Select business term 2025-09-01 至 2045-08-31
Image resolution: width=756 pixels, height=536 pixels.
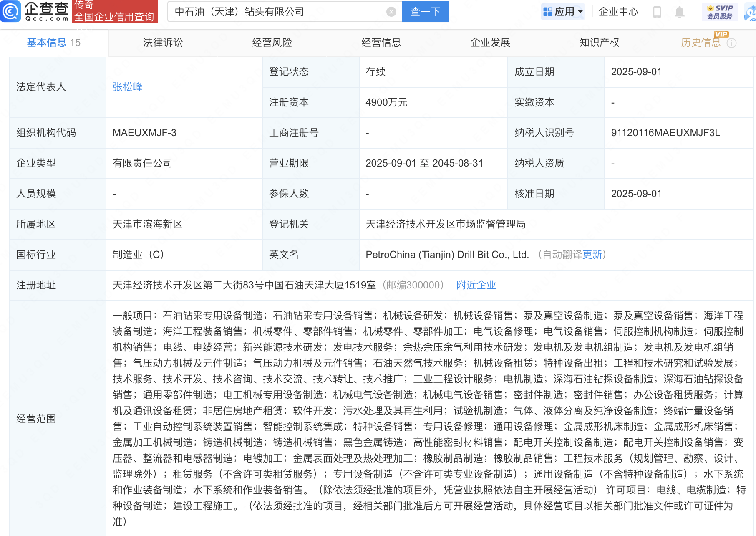pyautogui.click(x=424, y=163)
